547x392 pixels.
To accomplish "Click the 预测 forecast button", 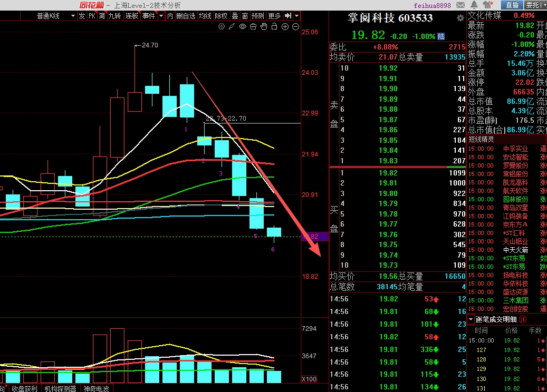I will point(258,16).
